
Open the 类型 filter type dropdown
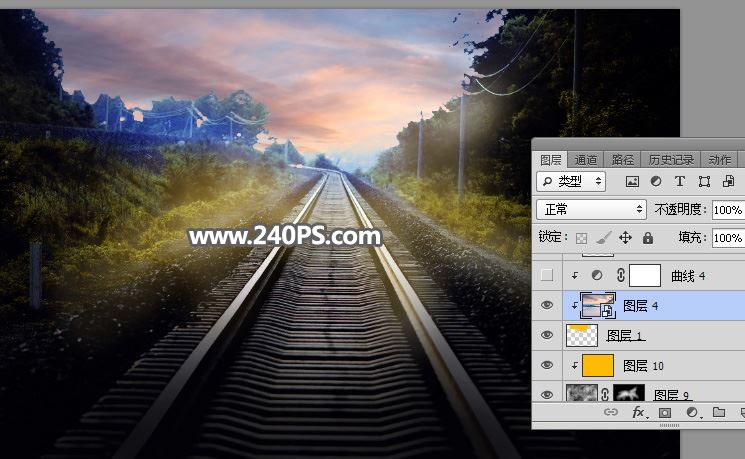tap(571, 181)
